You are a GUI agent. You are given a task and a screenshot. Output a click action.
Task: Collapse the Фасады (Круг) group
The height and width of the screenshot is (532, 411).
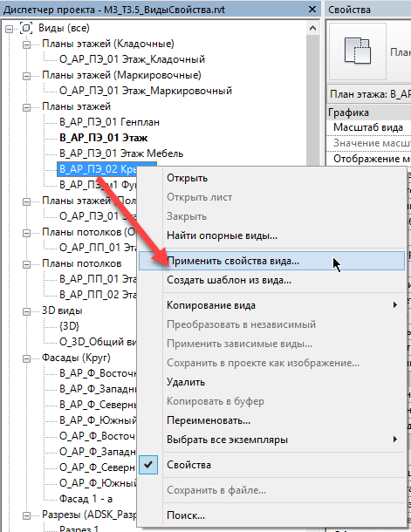pos(26,358)
